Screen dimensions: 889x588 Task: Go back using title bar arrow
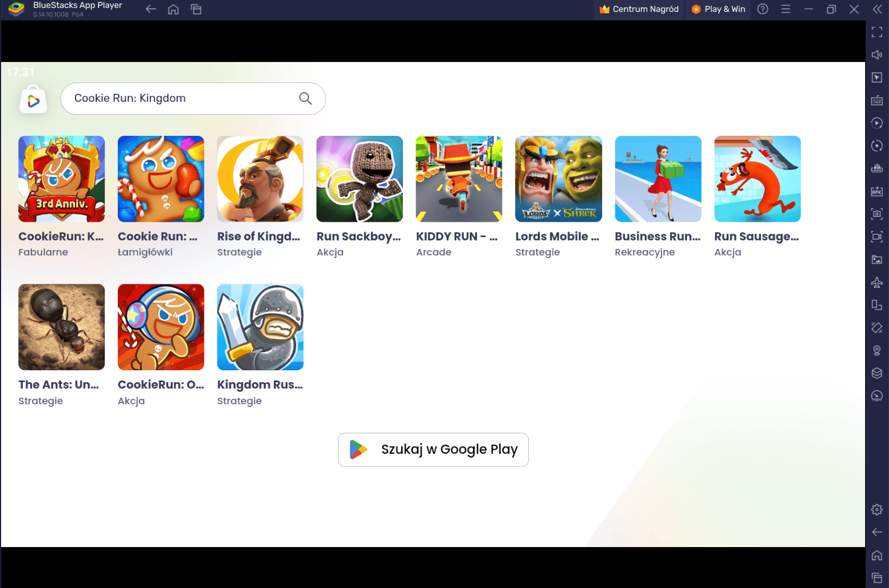coord(151,9)
